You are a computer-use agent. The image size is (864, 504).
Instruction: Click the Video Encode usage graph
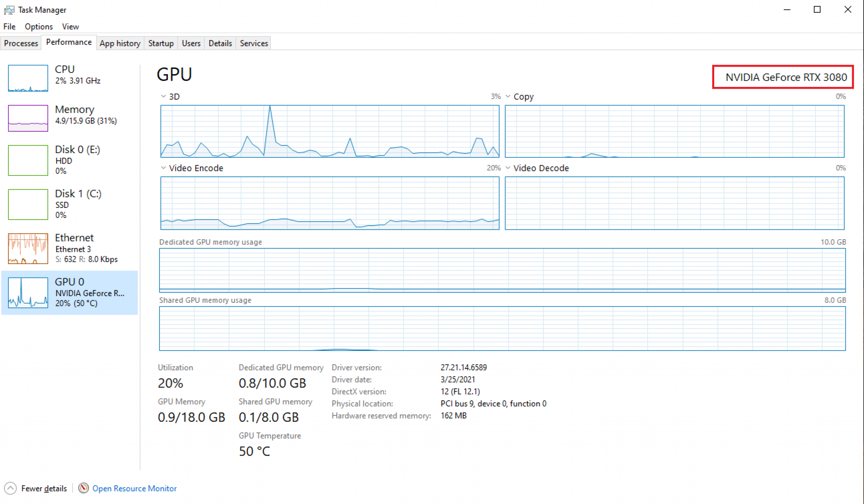(x=330, y=203)
